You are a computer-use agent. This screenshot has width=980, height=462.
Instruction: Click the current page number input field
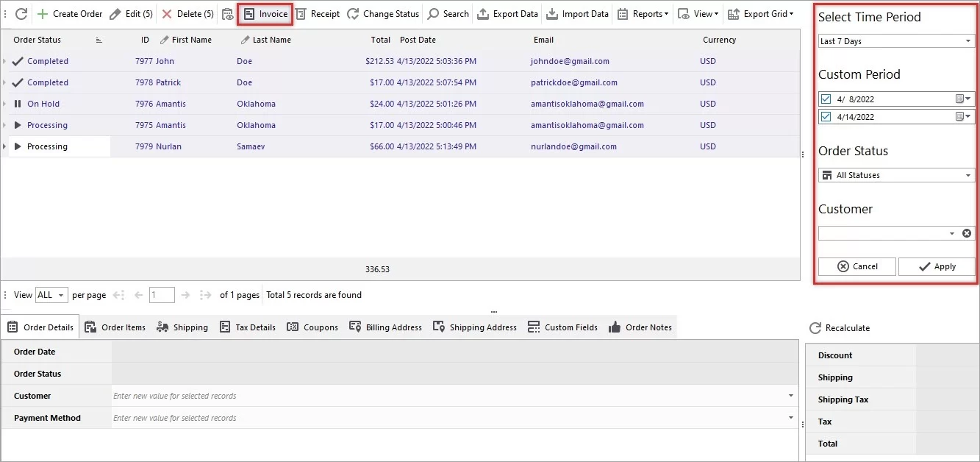pos(162,294)
